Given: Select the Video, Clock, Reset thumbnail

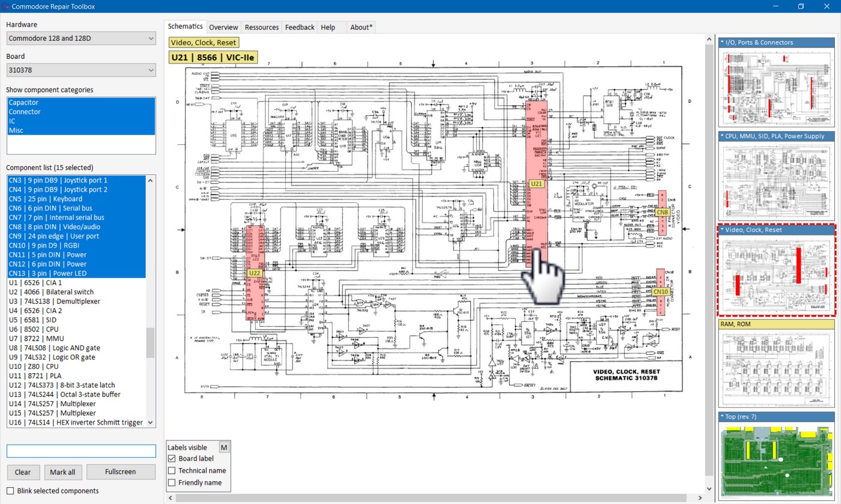Looking at the screenshot, I should coord(776,270).
